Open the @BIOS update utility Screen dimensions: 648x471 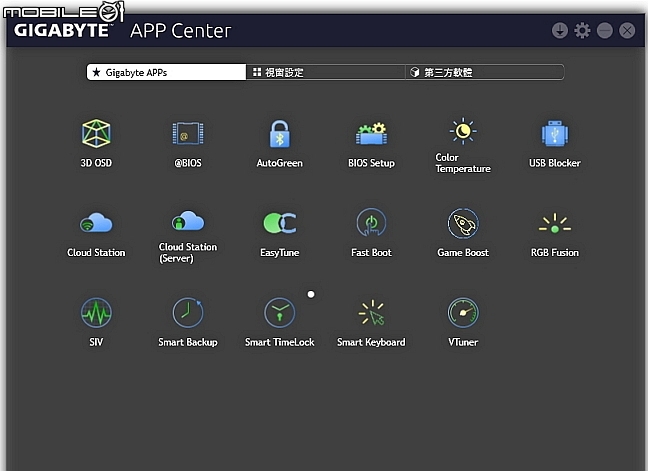(188, 133)
